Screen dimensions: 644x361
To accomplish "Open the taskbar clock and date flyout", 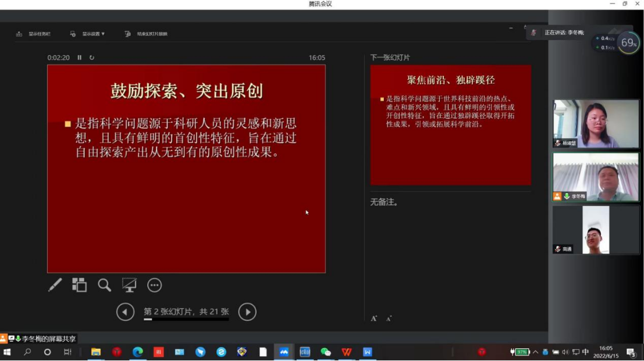I will click(x=606, y=352).
